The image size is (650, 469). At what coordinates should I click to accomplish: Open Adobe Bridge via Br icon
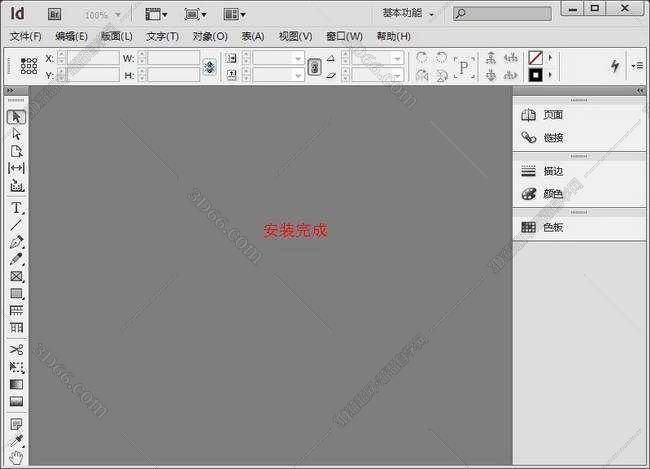(x=54, y=15)
